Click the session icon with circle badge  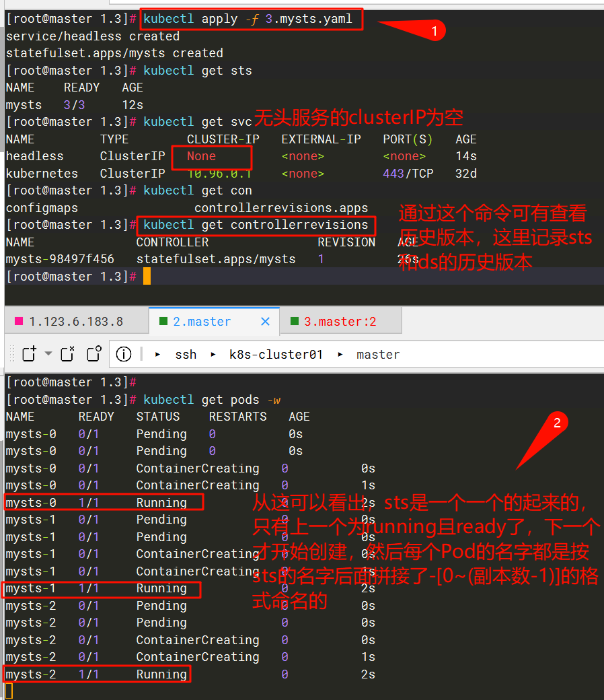[94, 353]
